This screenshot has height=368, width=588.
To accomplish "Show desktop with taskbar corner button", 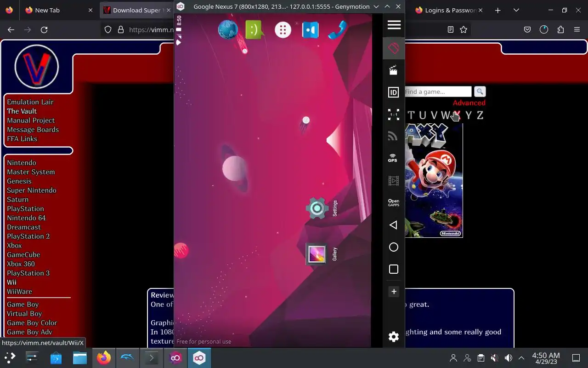I will pyautogui.click(x=576, y=358).
